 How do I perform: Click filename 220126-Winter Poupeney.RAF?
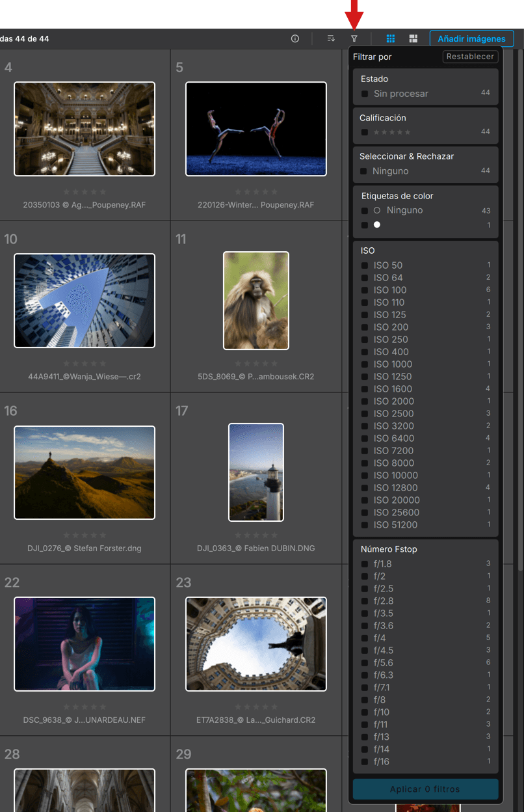[256, 205]
